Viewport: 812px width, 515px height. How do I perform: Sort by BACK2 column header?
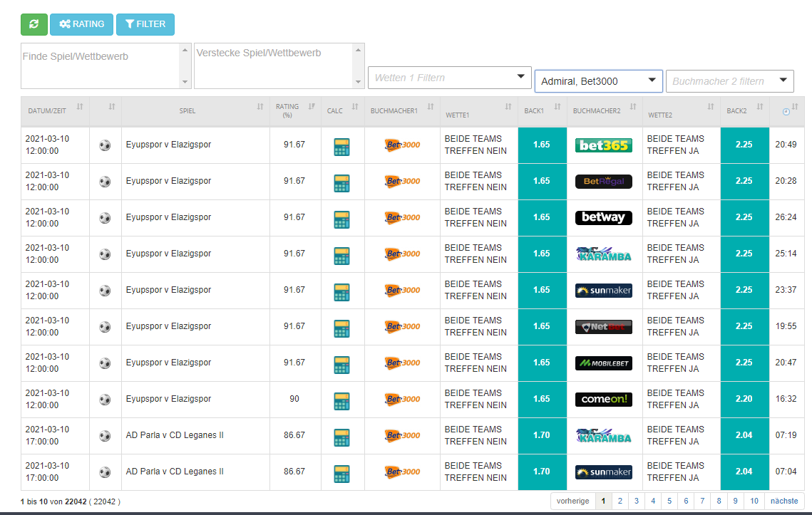[745, 110]
